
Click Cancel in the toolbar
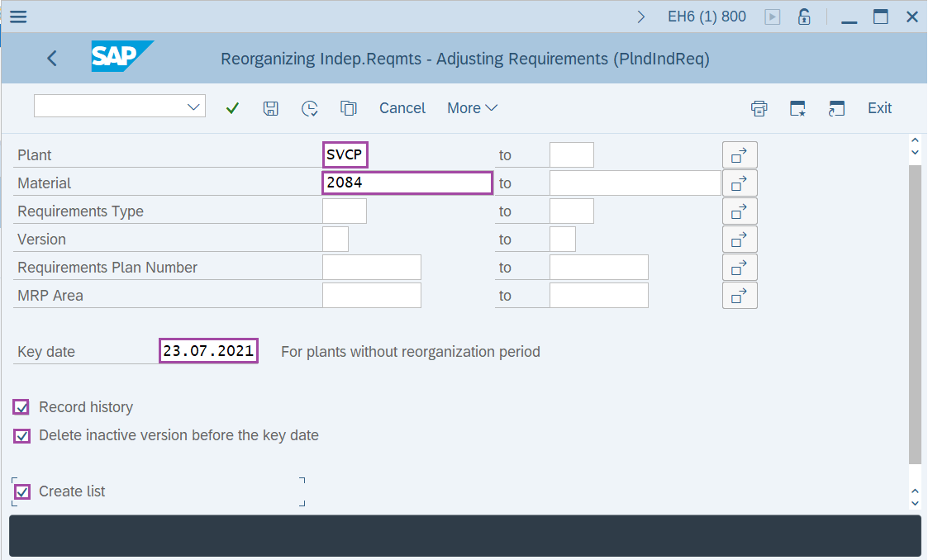(x=402, y=108)
